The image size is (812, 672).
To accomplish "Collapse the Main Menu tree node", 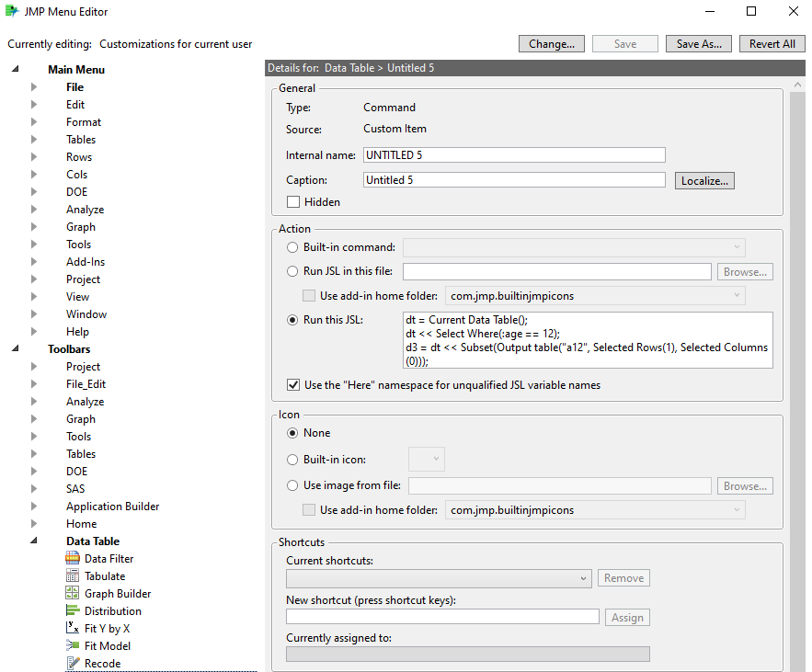I will coord(16,69).
